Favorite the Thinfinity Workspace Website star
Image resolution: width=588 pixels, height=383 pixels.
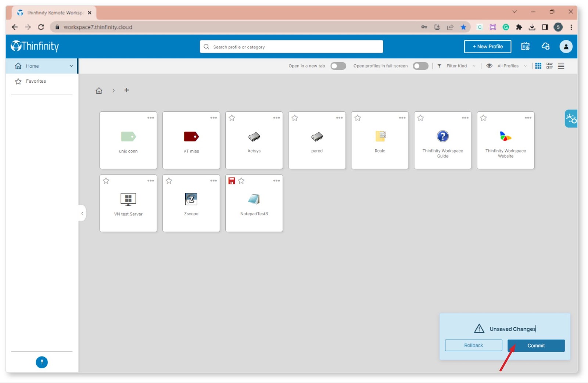483,118
